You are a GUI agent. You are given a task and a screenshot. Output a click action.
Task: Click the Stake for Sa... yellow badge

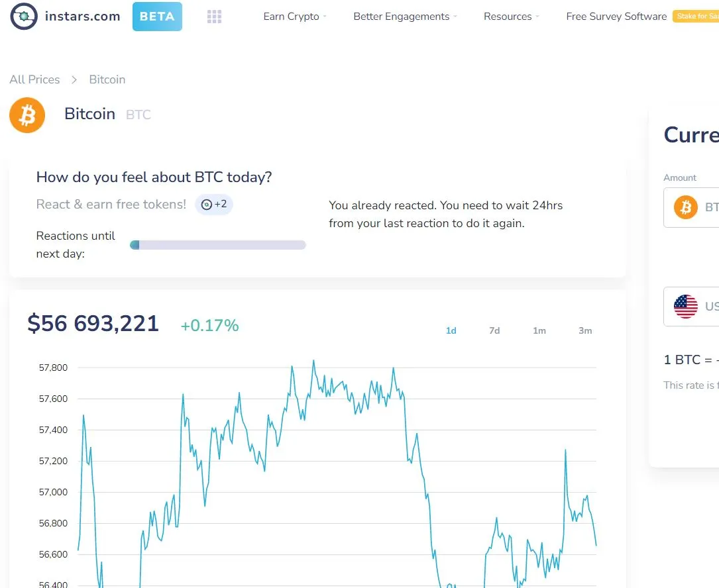tap(696, 17)
